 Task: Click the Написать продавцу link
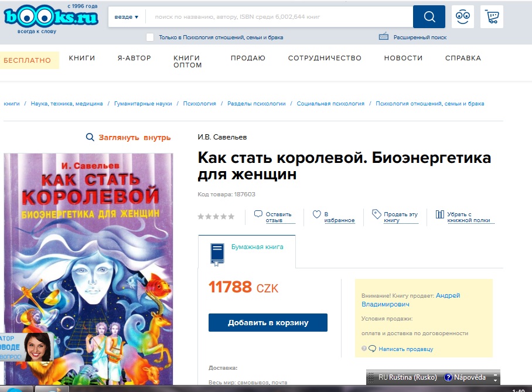coord(406,349)
